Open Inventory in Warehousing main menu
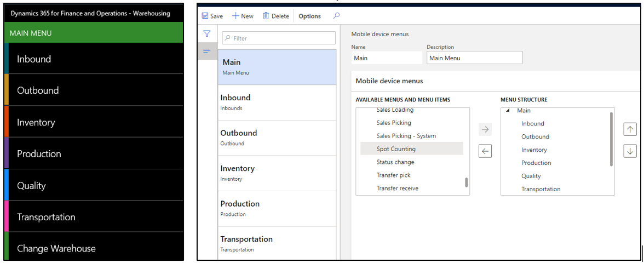 94,122
